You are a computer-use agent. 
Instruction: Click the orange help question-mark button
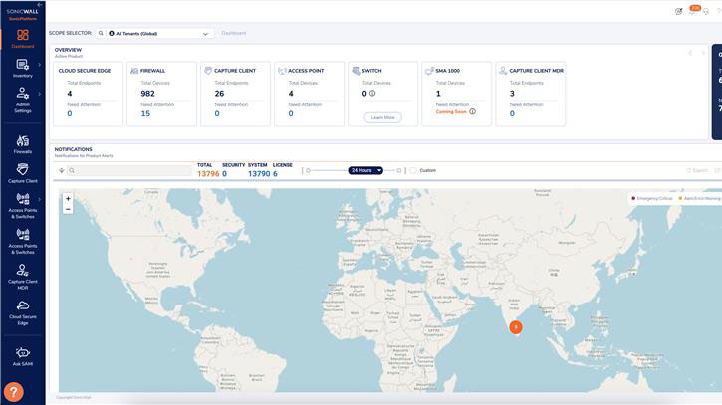(14, 392)
